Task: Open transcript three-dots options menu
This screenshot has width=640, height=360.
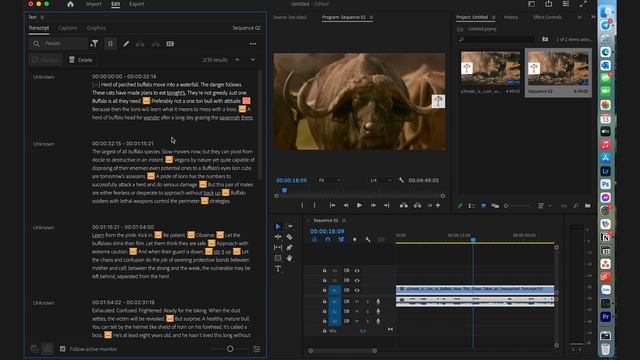Action: coord(253,44)
